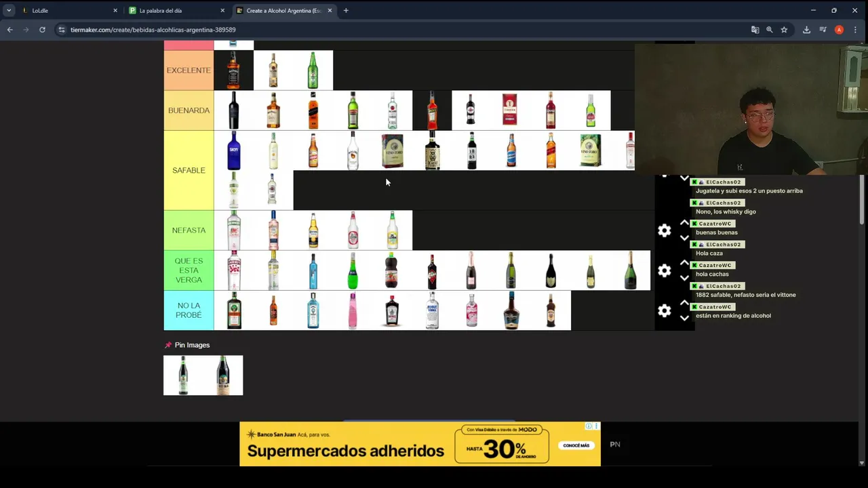Click the browser back arrow
The height and width of the screenshot is (488, 868).
pyautogui.click(x=9, y=30)
